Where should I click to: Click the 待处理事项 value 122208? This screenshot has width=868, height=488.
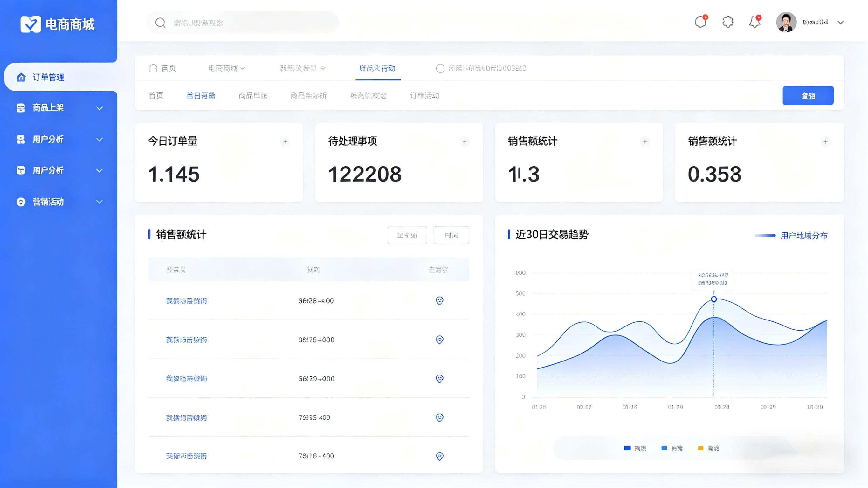tap(365, 174)
